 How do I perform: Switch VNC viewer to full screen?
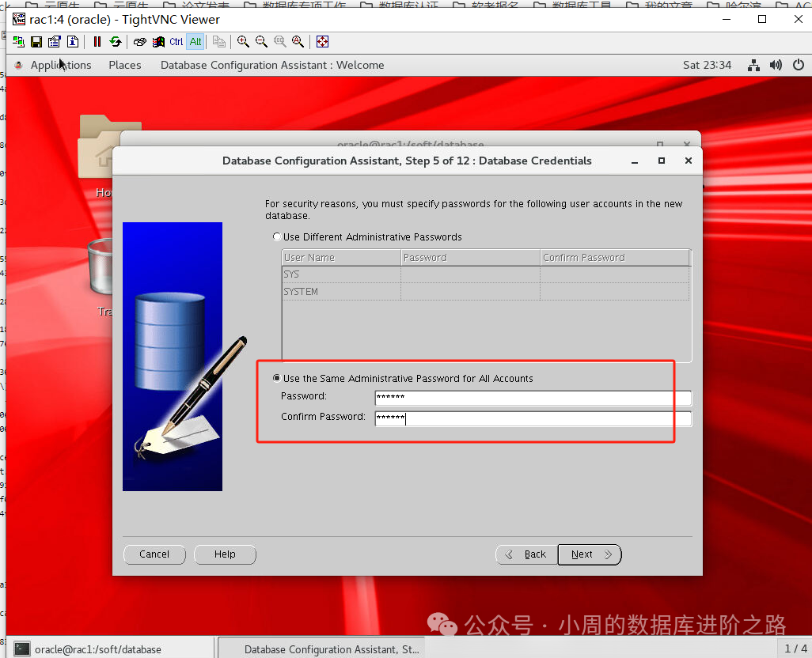322,42
